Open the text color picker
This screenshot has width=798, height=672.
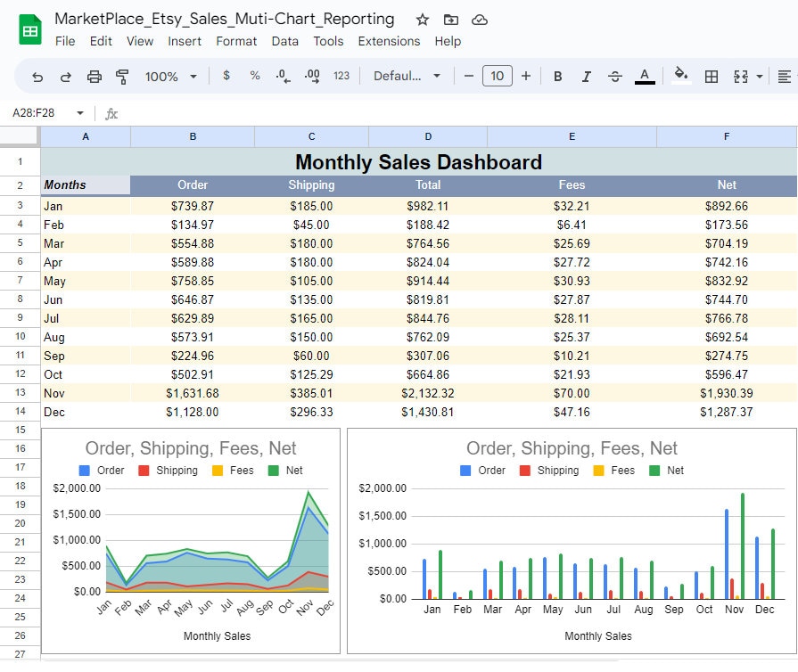pos(645,77)
